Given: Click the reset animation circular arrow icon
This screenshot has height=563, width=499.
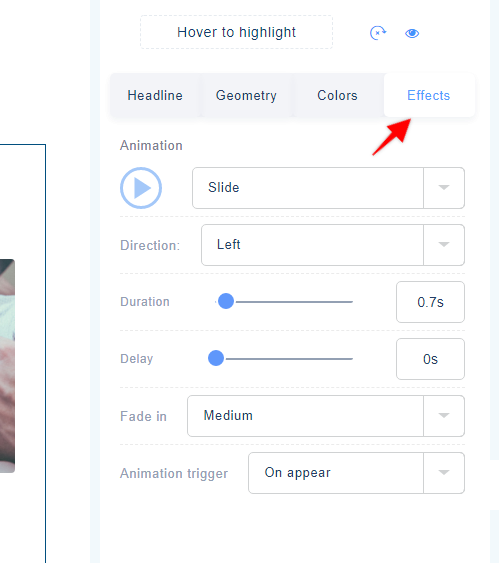Looking at the screenshot, I should click(x=378, y=33).
